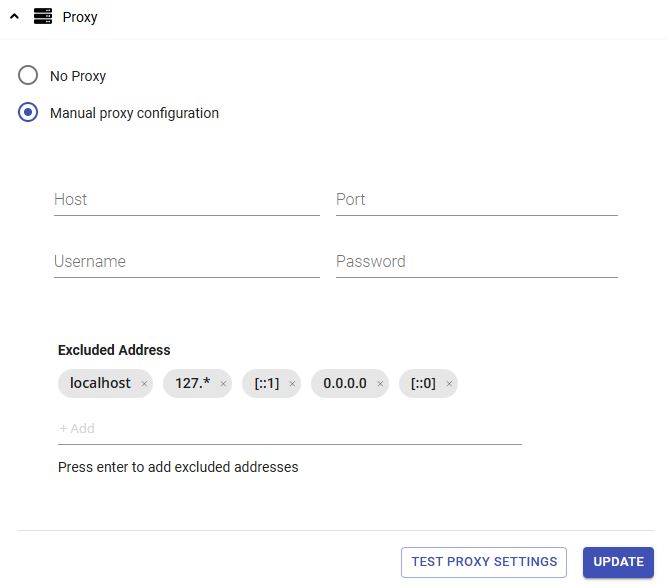Click the Proxy server icon in header
This screenshot has height=588, width=667.
[x=43, y=17]
